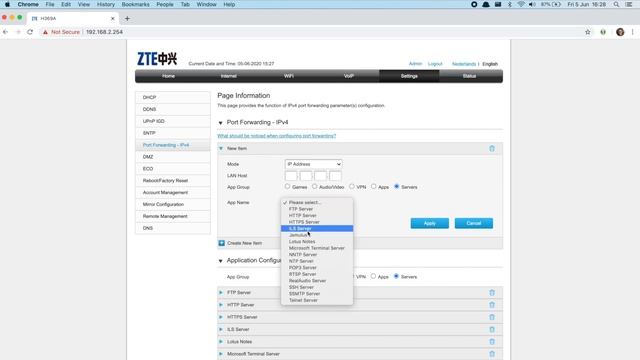Delete the New Item entry with trash icon
This screenshot has width=640, height=360.
[x=492, y=149]
